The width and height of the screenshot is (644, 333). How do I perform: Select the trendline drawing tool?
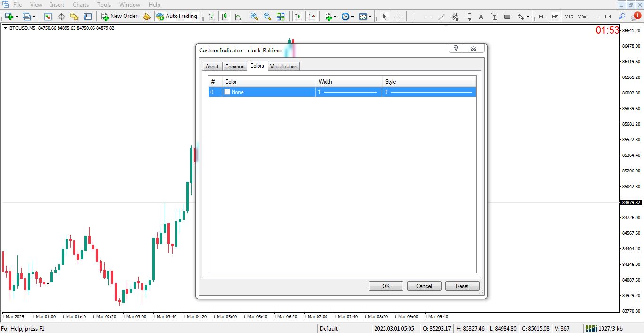[x=441, y=17]
